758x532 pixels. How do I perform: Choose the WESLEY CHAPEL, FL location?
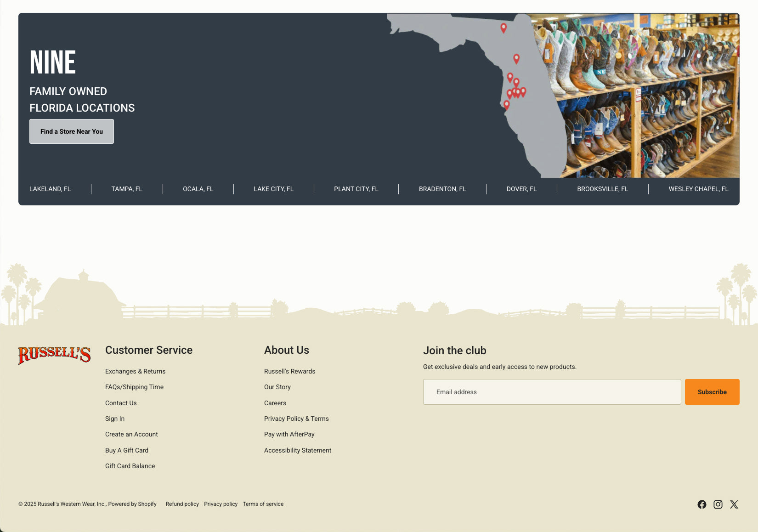pyautogui.click(x=698, y=189)
